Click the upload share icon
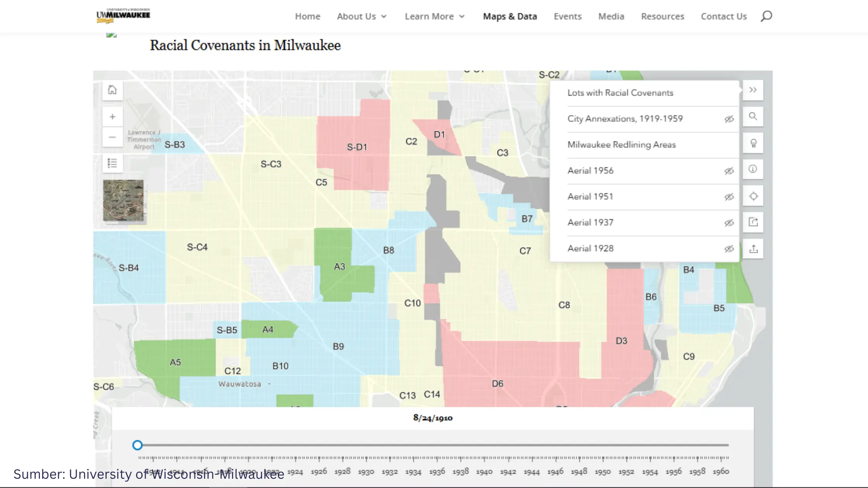The height and width of the screenshot is (488, 868). coord(753,249)
